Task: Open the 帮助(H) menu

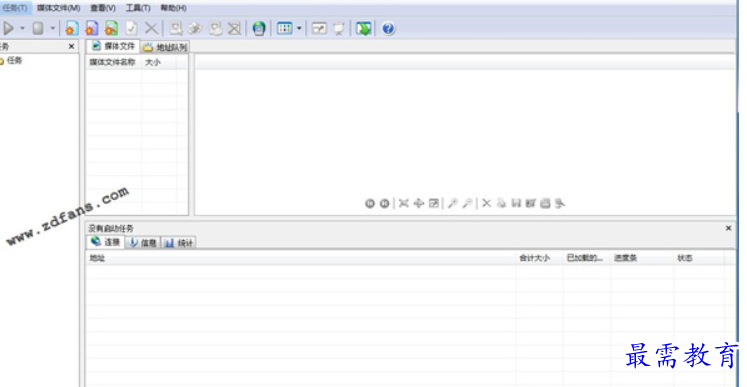Action: coord(173,8)
